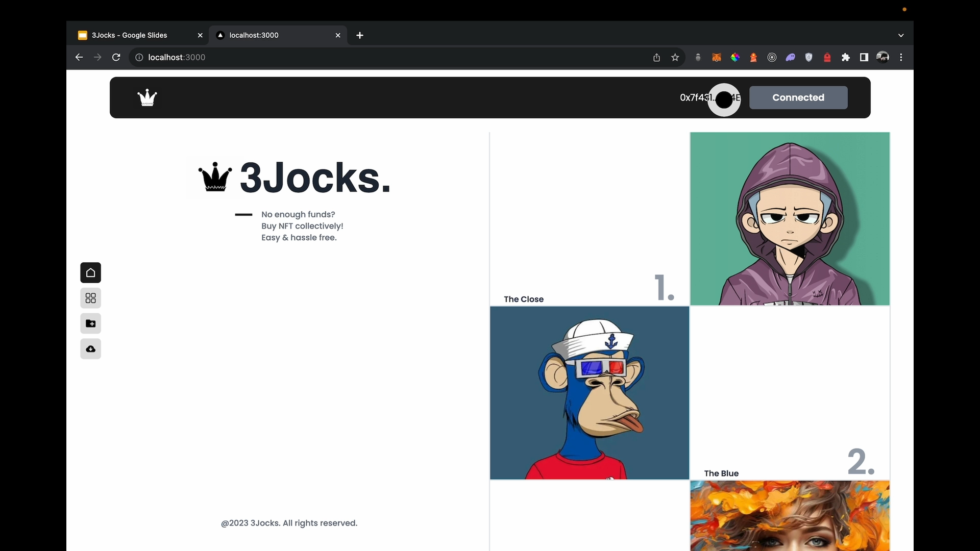
Task: Click the cloud download sidebar icon
Action: click(90, 349)
